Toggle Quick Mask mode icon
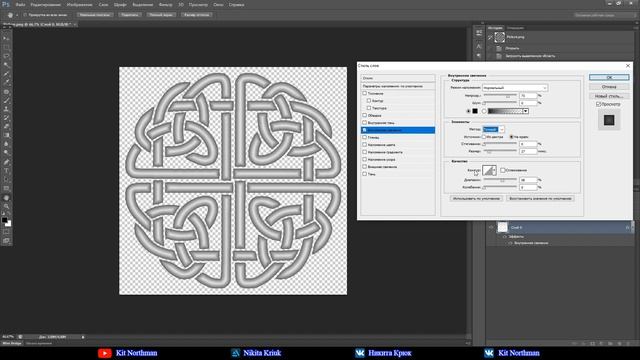The height and width of the screenshot is (360, 640). pos(6,232)
